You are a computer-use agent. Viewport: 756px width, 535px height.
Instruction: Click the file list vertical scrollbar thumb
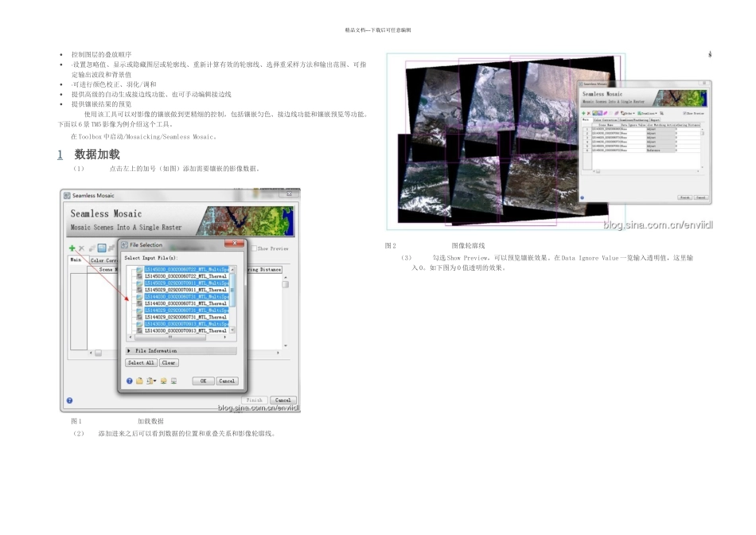click(x=232, y=290)
